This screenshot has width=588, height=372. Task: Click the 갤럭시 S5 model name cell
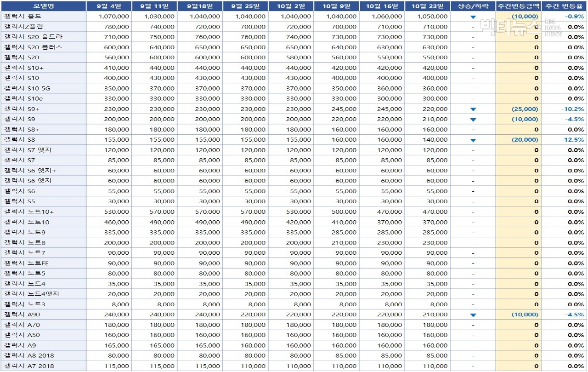pos(43,201)
